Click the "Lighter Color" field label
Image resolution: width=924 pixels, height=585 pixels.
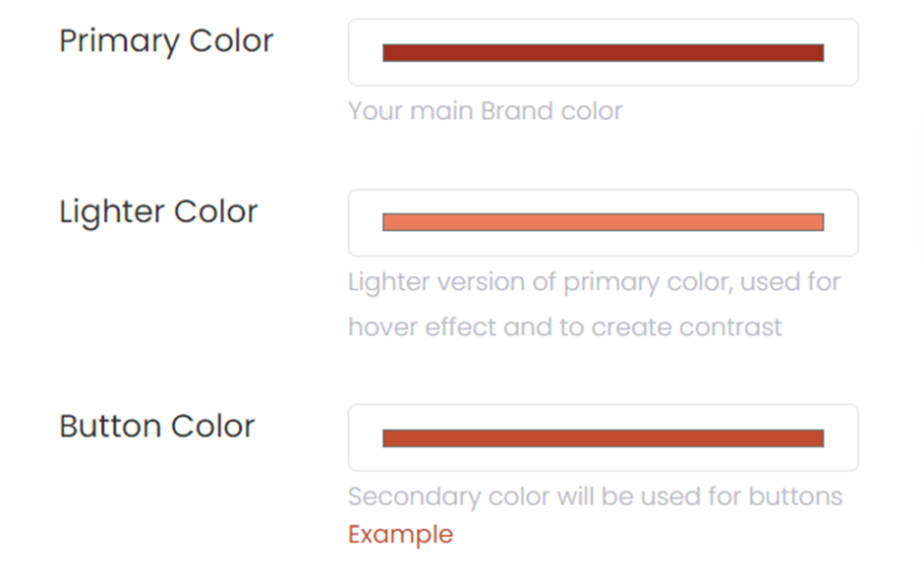(158, 211)
